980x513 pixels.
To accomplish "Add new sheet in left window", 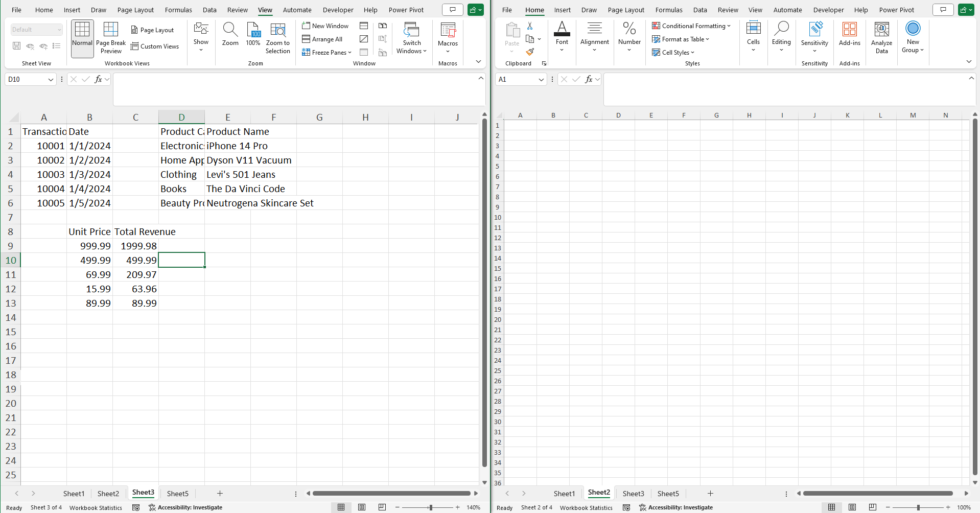I will [x=219, y=493].
